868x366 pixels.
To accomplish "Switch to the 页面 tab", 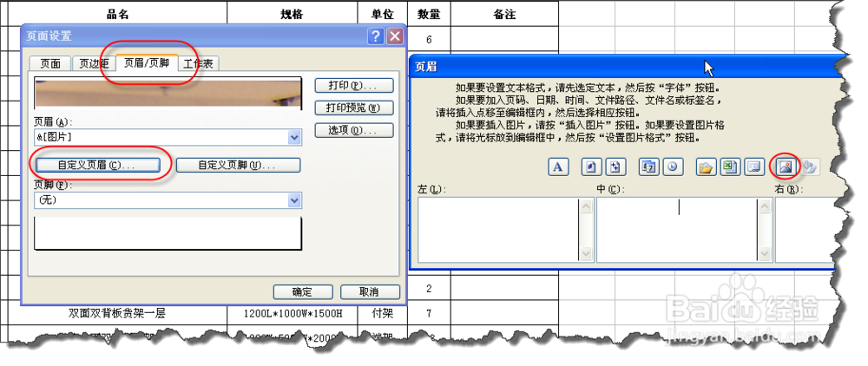I will pyautogui.click(x=50, y=63).
